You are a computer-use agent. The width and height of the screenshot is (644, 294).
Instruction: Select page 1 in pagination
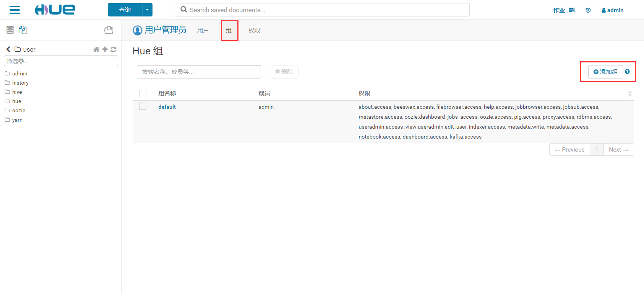click(597, 150)
